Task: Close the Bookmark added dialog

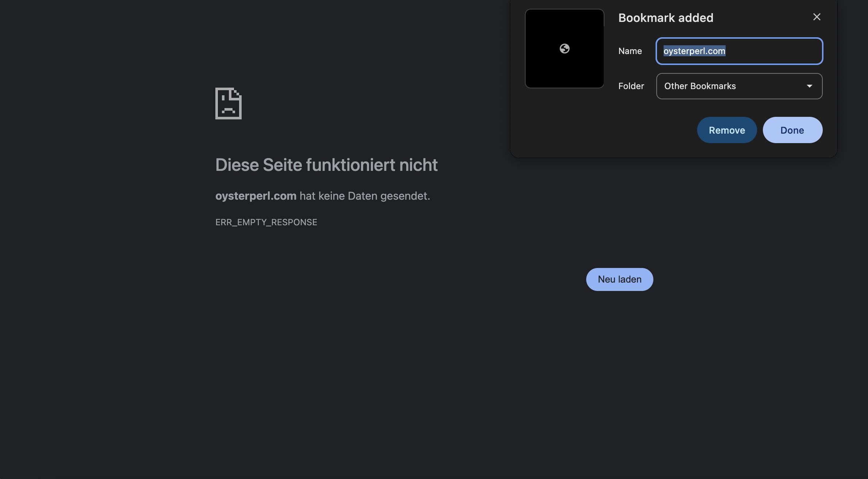Action: [817, 17]
